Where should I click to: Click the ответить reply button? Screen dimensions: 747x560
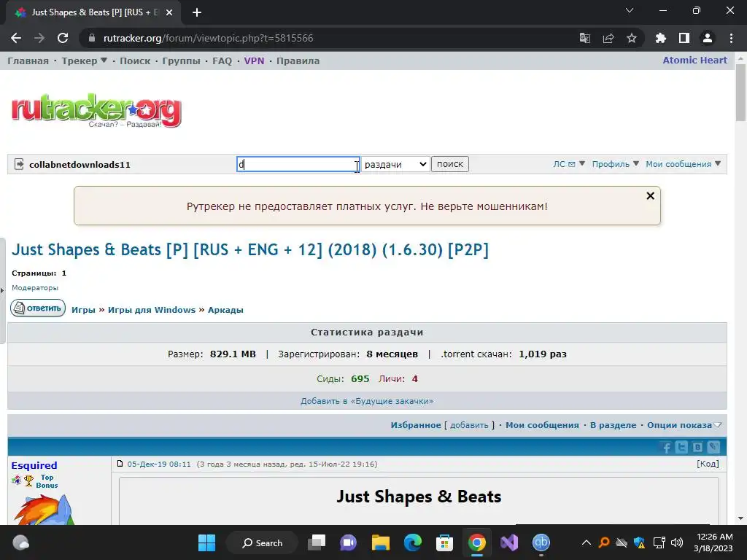pyautogui.click(x=38, y=308)
